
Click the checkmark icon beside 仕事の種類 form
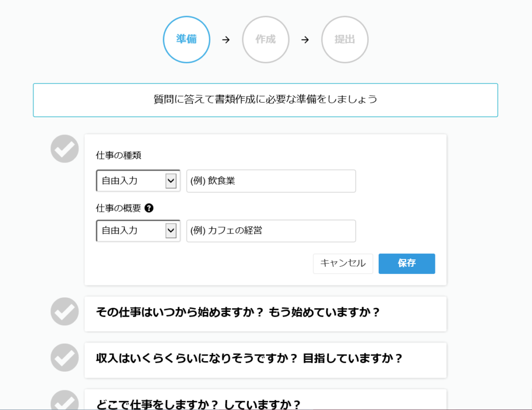[64, 148]
